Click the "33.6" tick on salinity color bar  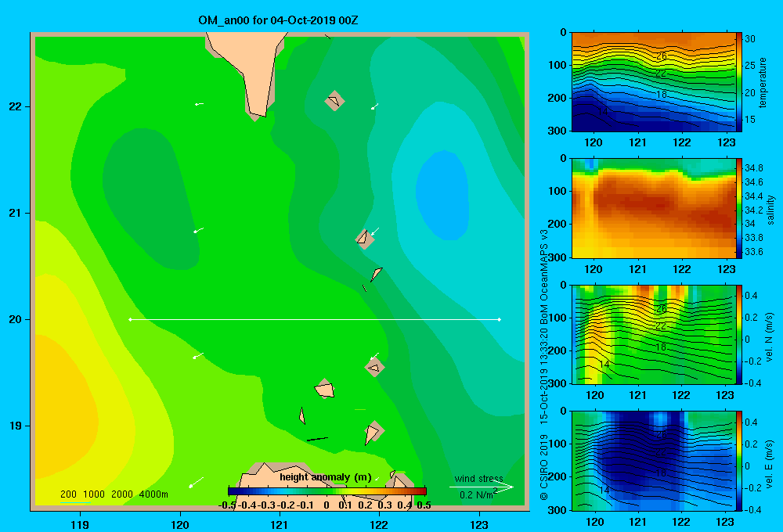(753, 252)
